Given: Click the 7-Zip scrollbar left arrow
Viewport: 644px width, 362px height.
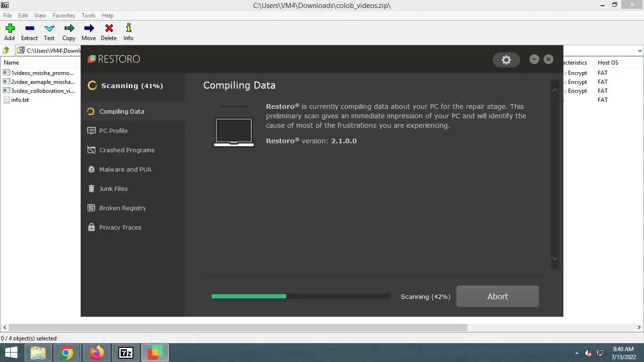Looking at the screenshot, I should pyautogui.click(x=5, y=327).
